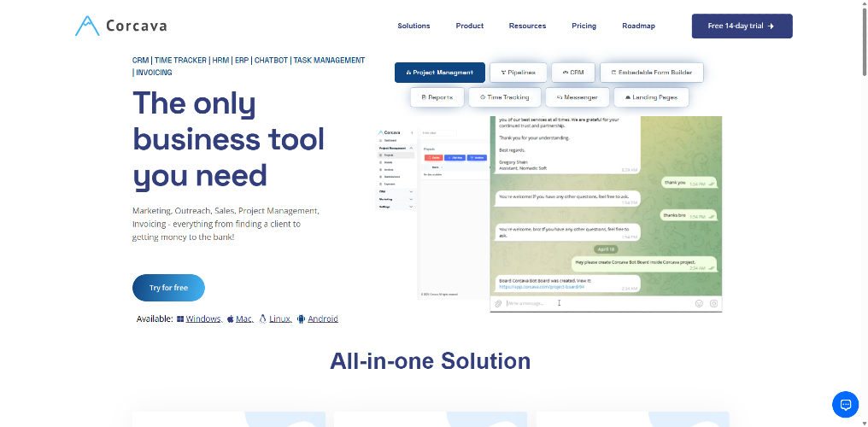The height and width of the screenshot is (427, 868).
Task: Collapse the demo sidebar with arrow icon
Action: coord(412,132)
